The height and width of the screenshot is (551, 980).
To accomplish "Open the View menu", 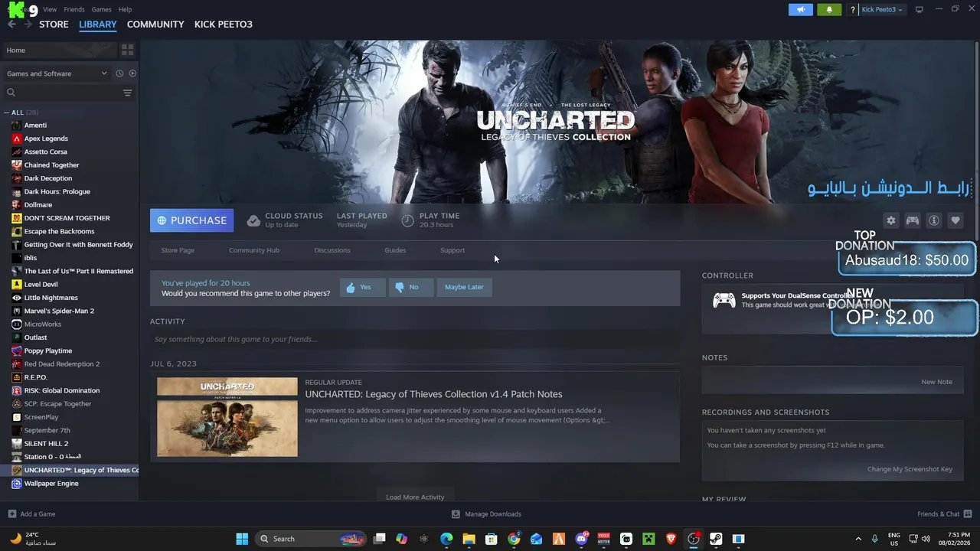I will point(50,9).
